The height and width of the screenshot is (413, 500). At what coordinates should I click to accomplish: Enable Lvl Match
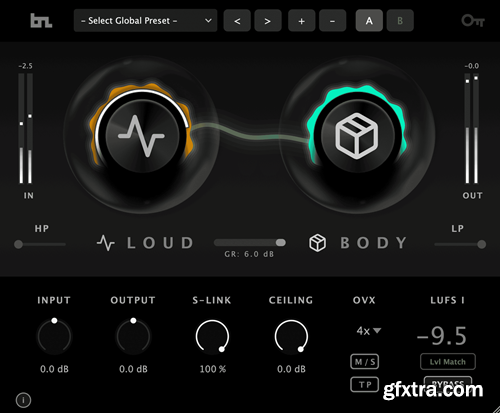point(448,362)
